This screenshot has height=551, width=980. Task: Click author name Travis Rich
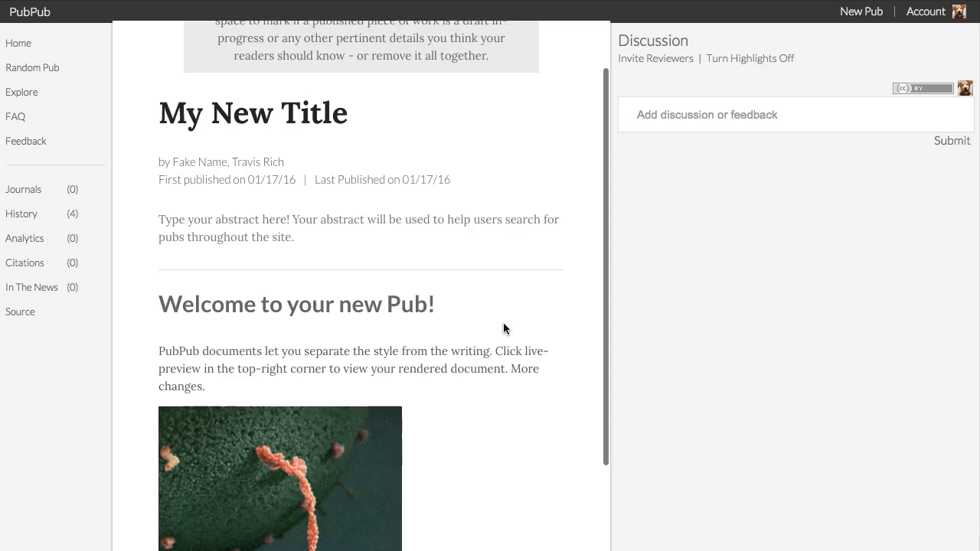(x=258, y=161)
